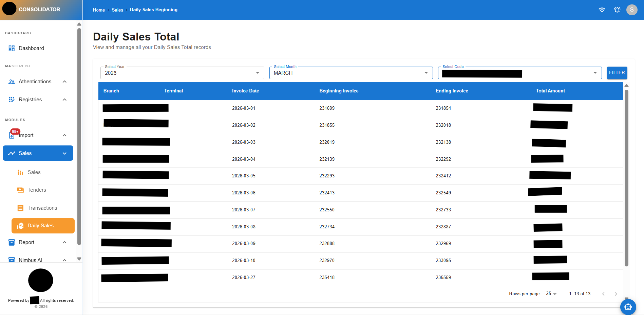Image resolution: width=644 pixels, height=315 pixels.
Task: Open the Daily Sales highlighted module
Action: click(x=20, y=225)
